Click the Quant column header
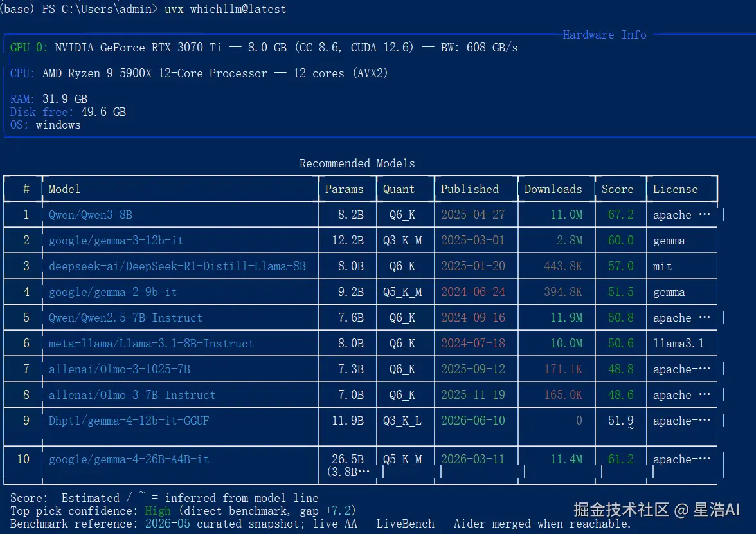This screenshot has width=756, height=534. (399, 189)
